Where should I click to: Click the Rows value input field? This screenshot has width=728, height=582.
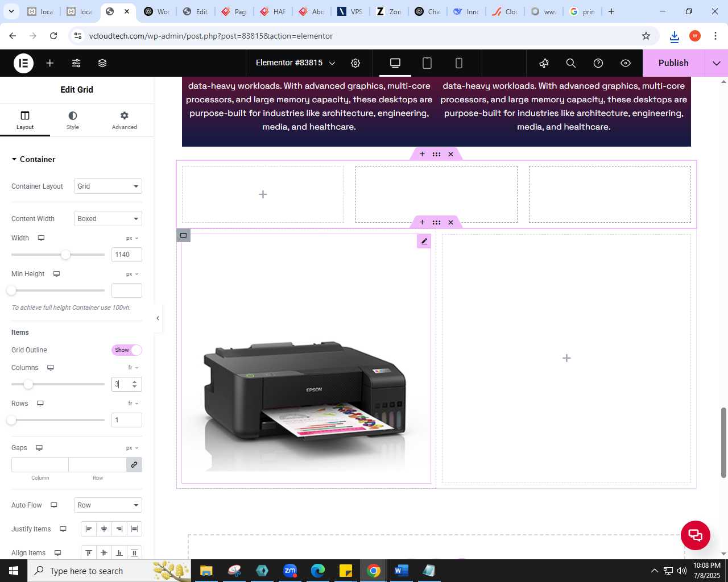tap(127, 420)
